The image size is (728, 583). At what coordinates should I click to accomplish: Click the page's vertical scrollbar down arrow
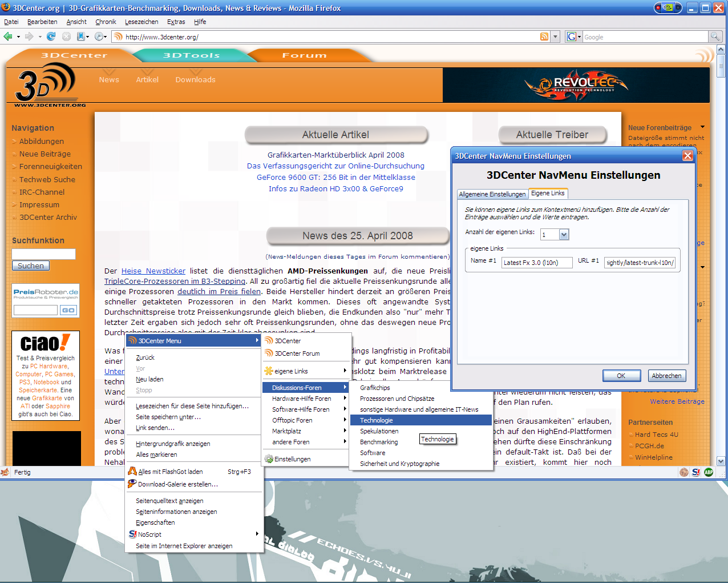point(721,461)
